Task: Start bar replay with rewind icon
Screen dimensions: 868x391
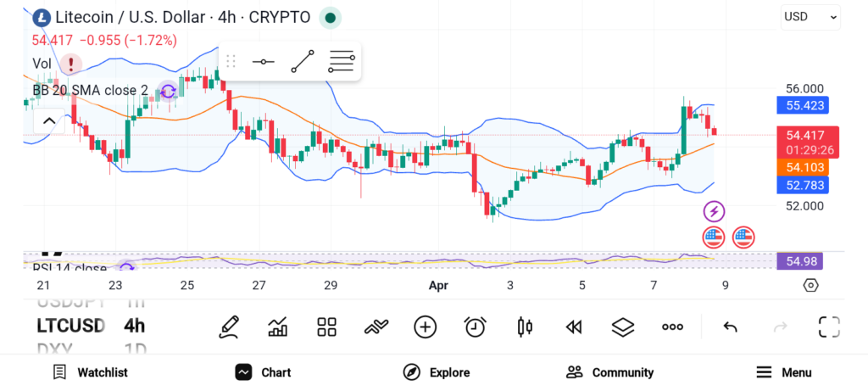Action: [574, 327]
